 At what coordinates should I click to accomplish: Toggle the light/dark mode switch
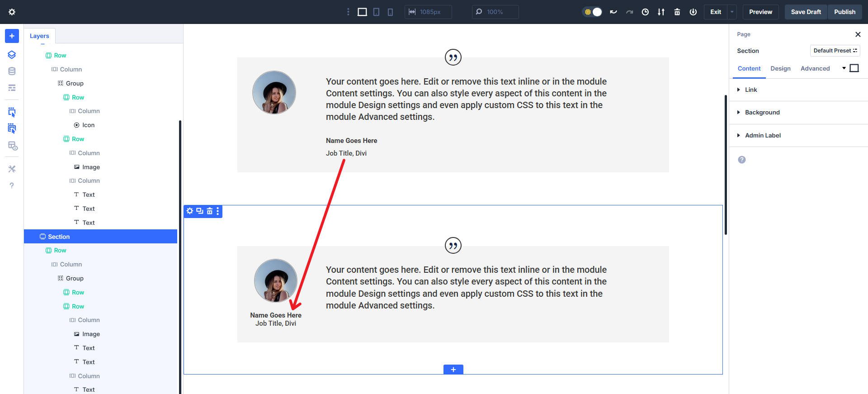tap(592, 12)
